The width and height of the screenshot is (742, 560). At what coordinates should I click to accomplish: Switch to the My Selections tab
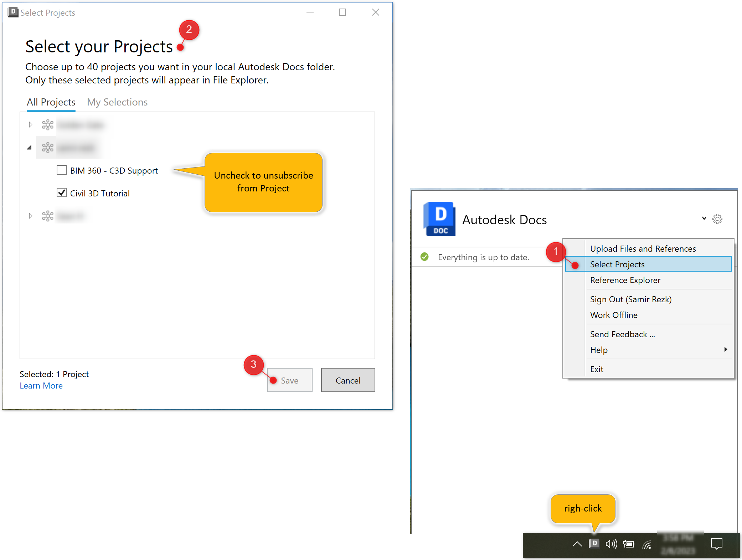pyautogui.click(x=117, y=102)
